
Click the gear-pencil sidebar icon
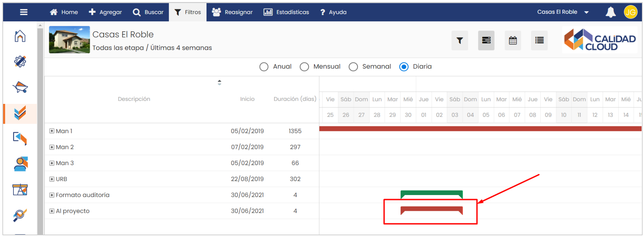click(20, 62)
